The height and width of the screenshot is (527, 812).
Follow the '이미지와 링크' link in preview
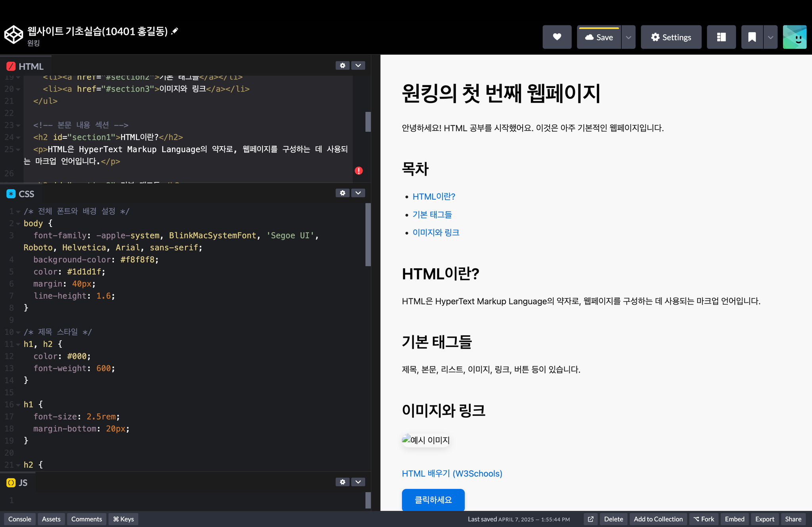click(436, 233)
